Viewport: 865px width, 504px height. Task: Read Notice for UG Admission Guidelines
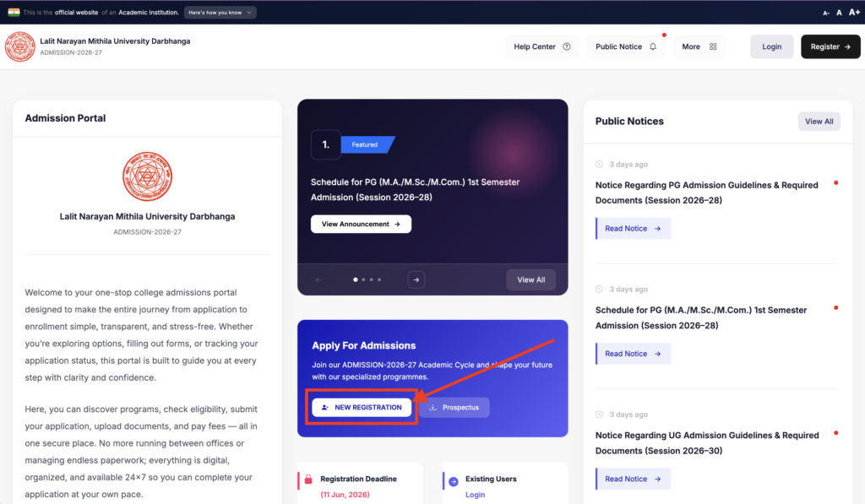[633, 479]
